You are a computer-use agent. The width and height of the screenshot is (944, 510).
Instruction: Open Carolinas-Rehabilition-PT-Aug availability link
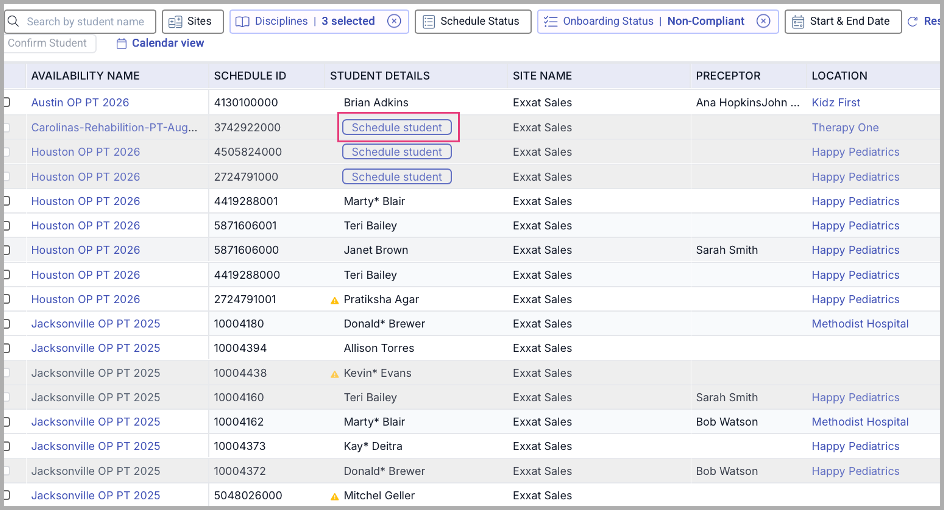pos(114,128)
